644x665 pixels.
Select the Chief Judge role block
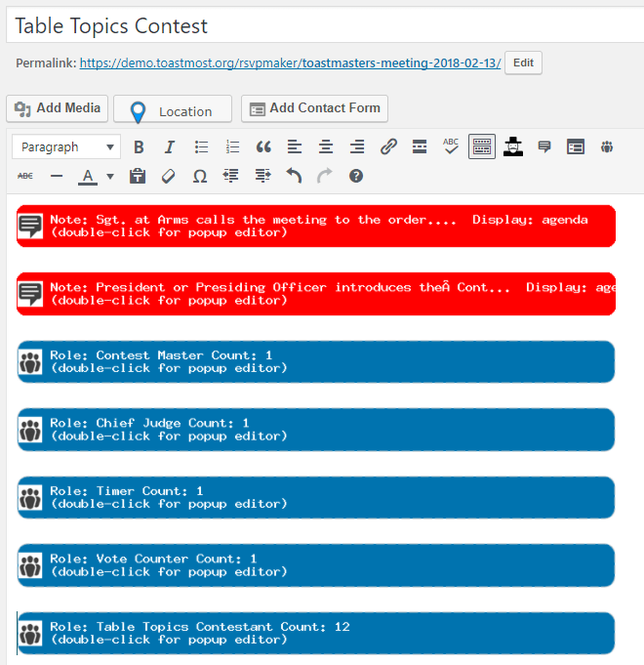pos(316,430)
